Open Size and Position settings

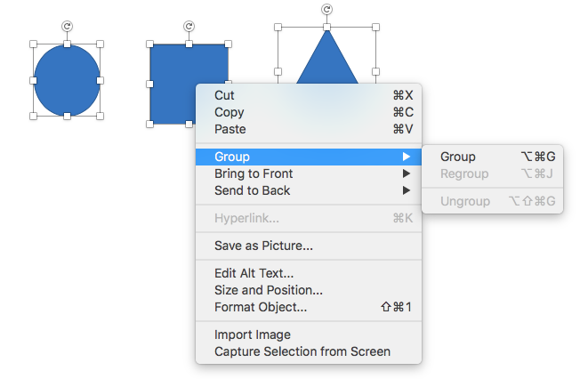click(268, 290)
